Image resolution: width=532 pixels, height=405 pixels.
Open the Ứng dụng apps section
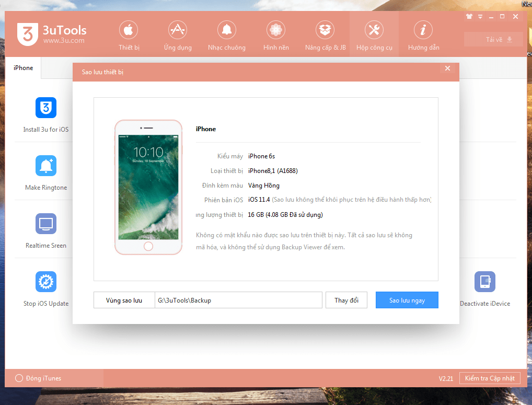point(178,36)
